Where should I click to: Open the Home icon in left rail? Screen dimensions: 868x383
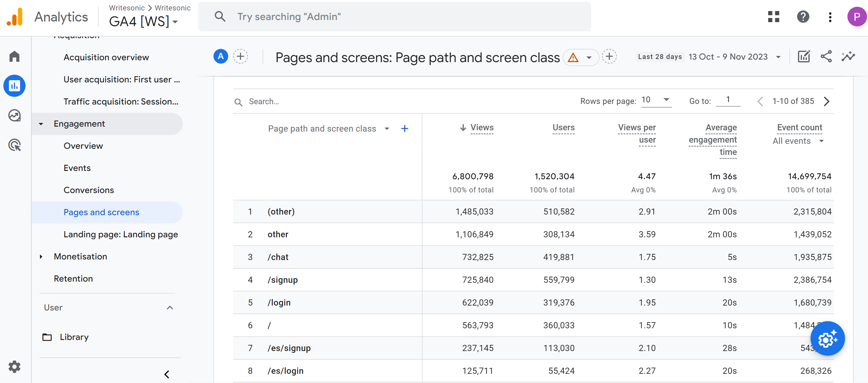coord(14,56)
